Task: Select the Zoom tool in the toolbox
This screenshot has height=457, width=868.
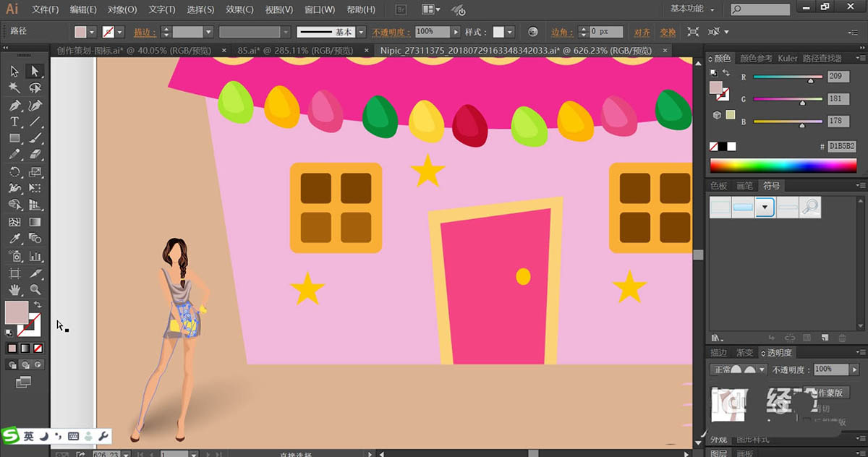Action: pyautogui.click(x=35, y=290)
